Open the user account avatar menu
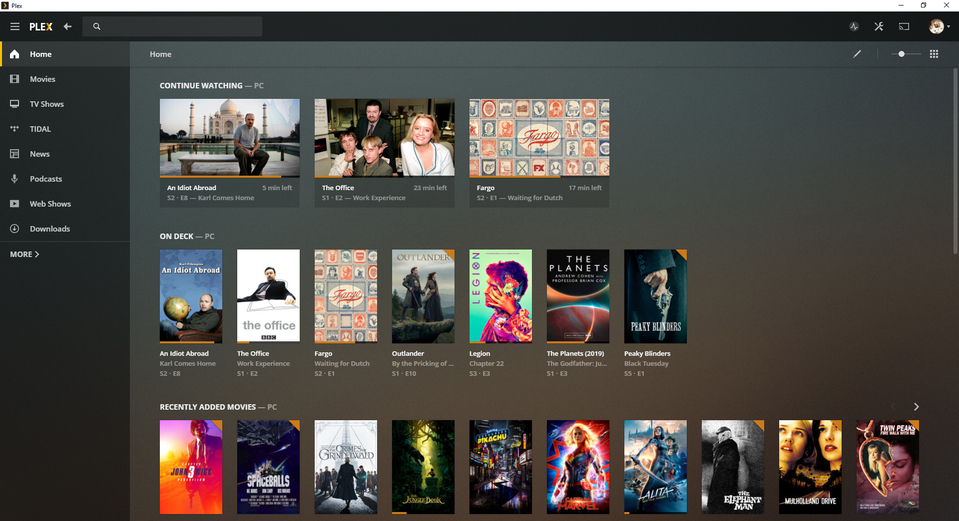Viewport: 959px width, 521px height. click(x=939, y=26)
